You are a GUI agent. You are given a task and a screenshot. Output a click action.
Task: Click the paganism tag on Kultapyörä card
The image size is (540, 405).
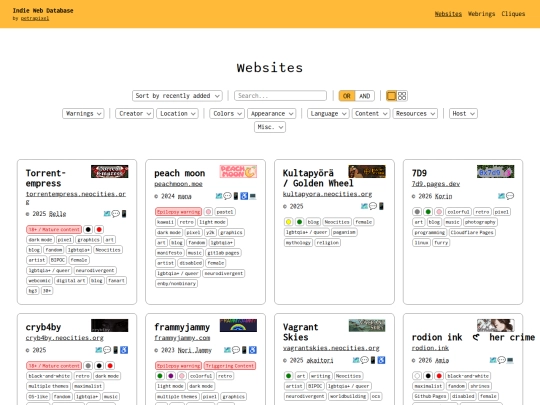344,232
